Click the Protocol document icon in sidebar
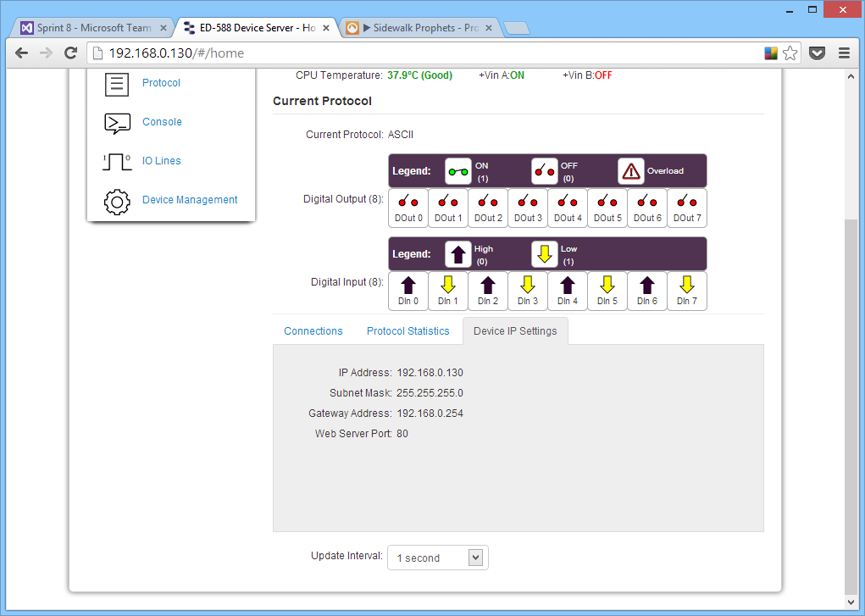The height and width of the screenshot is (616, 865). point(117,84)
